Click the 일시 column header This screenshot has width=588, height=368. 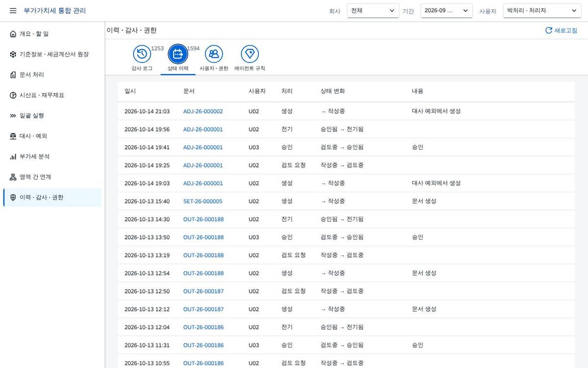coord(130,91)
